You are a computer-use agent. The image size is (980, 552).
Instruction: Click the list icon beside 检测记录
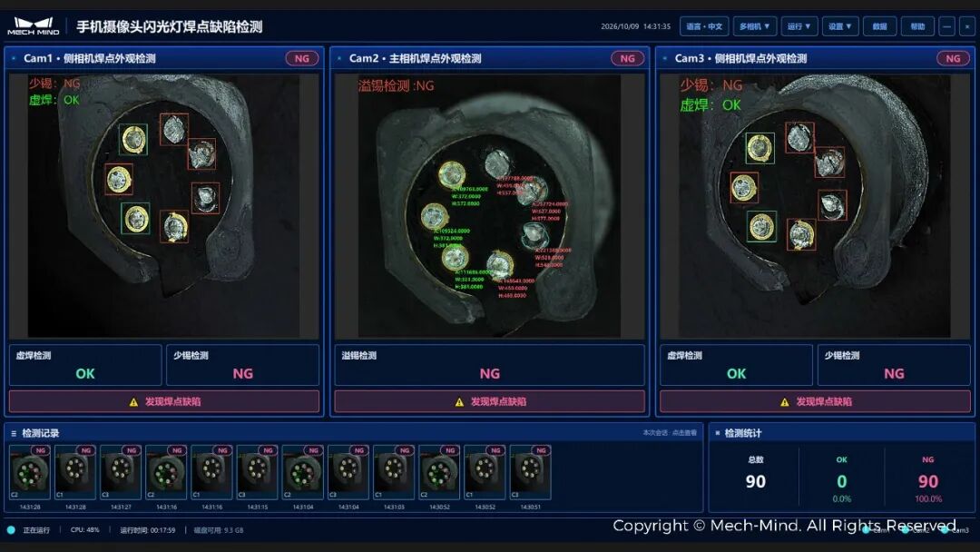[x=14, y=433]
